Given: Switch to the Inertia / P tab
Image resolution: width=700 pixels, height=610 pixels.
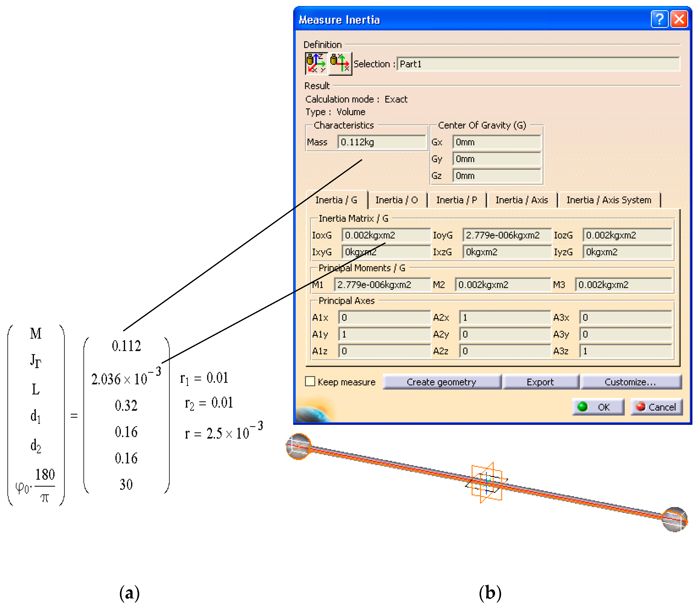Looking at the screenshot, I should 456,200.
